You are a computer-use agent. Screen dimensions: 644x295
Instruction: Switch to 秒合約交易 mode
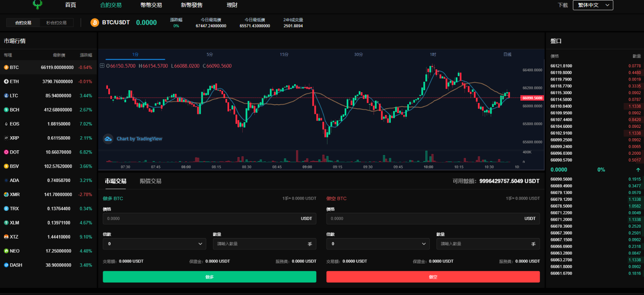56,23
